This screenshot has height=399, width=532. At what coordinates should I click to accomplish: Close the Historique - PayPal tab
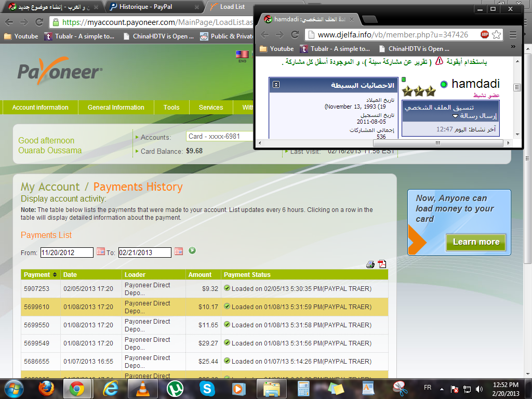[x=197, y=7]
